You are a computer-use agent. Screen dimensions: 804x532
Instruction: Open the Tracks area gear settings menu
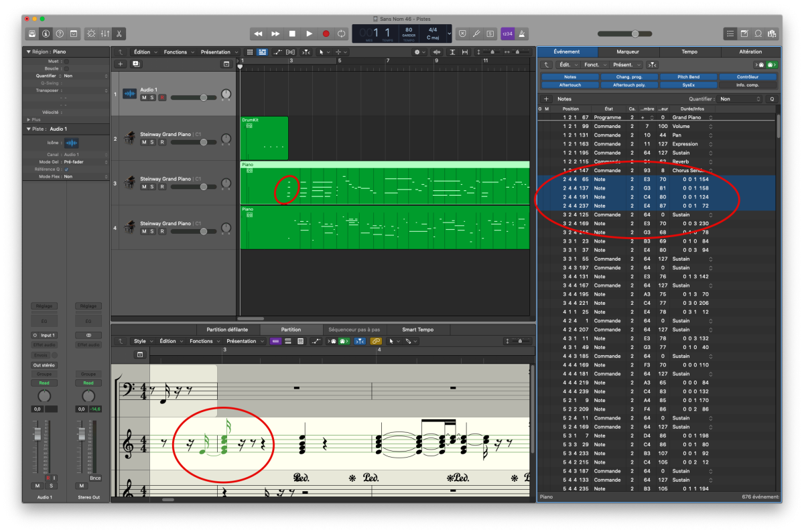[419, 52]
